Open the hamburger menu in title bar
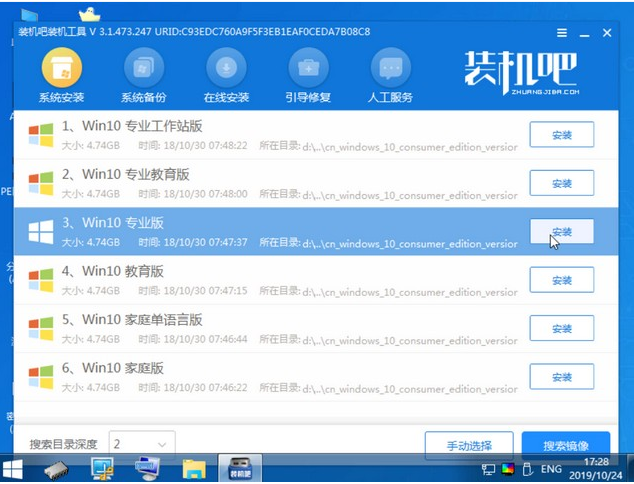Viewport: 634px width, 484px height. click(x=562, y=33)
